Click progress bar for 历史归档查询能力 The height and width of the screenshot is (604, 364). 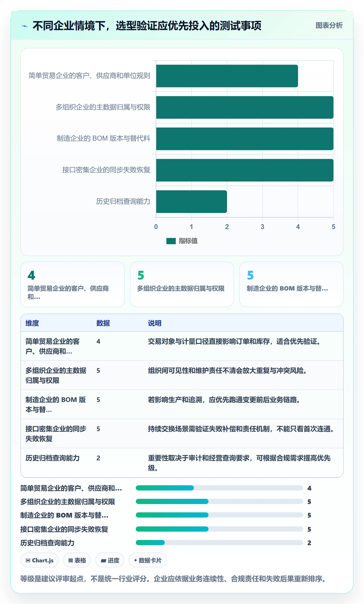[x=219, y=543]
